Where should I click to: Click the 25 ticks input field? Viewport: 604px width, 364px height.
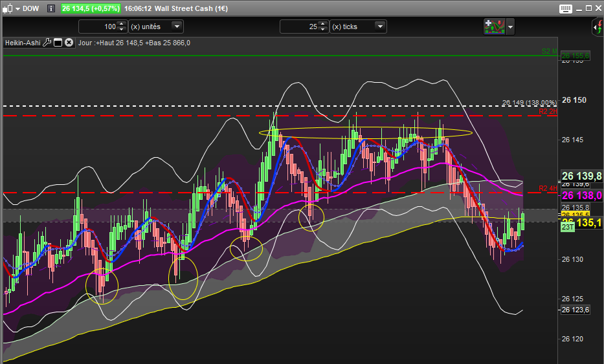(x=299, y=27)
